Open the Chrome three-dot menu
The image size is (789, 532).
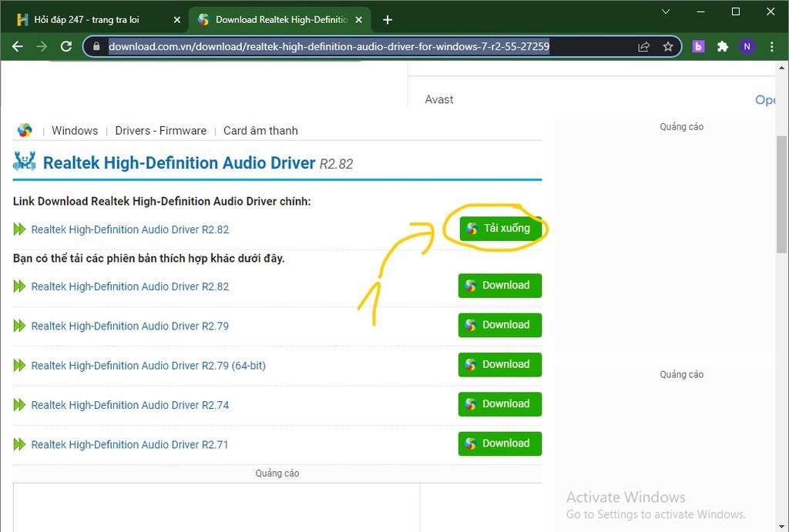point(772,47)
